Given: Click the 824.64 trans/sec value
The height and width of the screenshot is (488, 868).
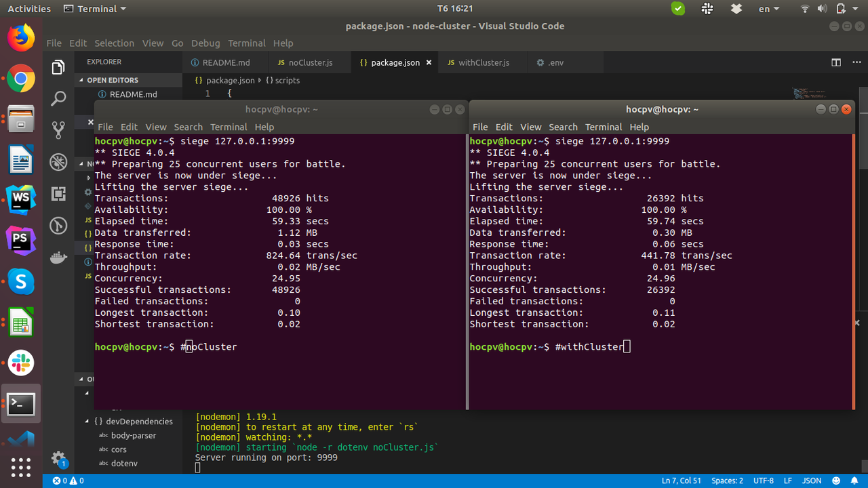Looking at the screenshot, I should pyautogui.click(x=311, y=256).
